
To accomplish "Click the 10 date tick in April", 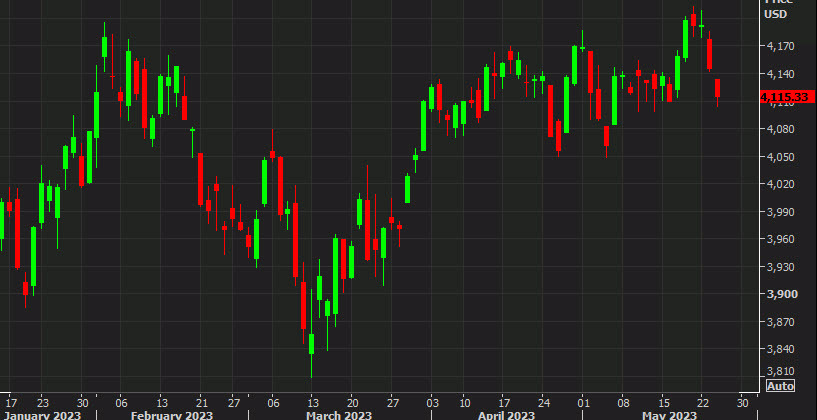I will 465,403.
